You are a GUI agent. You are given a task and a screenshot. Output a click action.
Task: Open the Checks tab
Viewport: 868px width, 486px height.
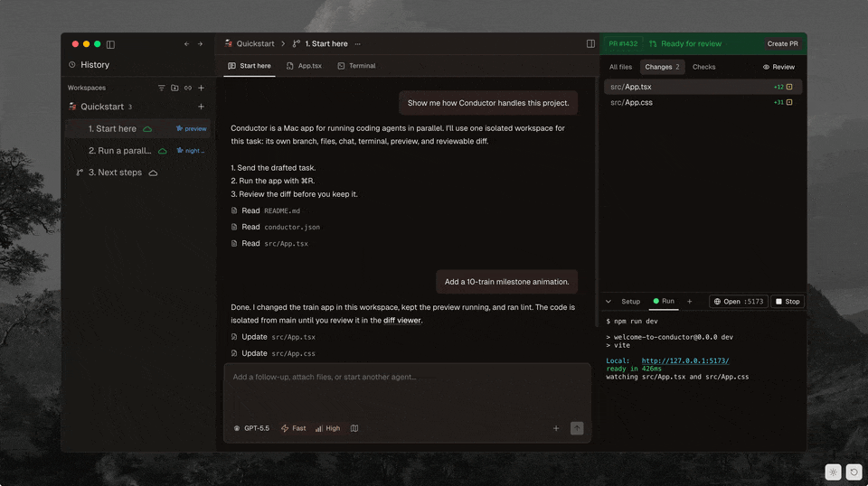coord(703,67)
